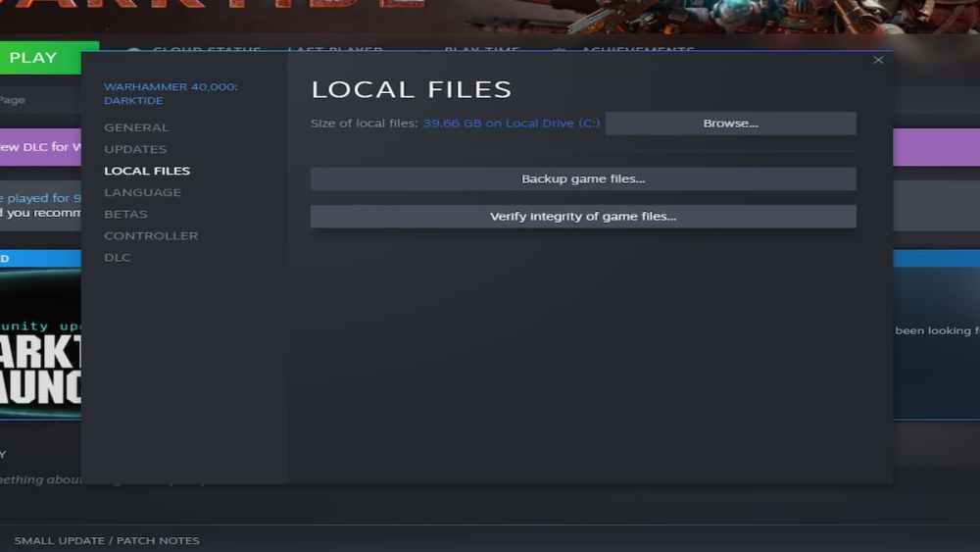Close the properties dialog with the X
This screenshot has width=980, height=552.
[878, 60]
